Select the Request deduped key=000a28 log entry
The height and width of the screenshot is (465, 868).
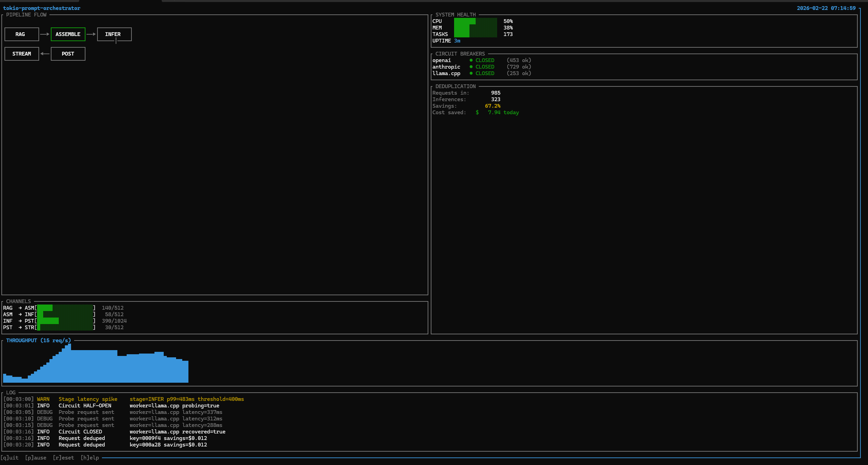coord(103,444)
